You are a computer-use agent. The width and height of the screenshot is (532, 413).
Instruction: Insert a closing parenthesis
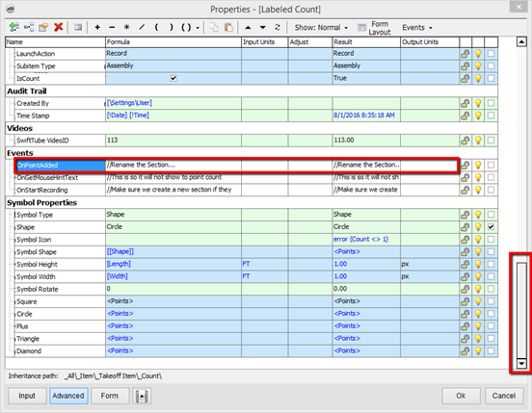click(172, 27)
